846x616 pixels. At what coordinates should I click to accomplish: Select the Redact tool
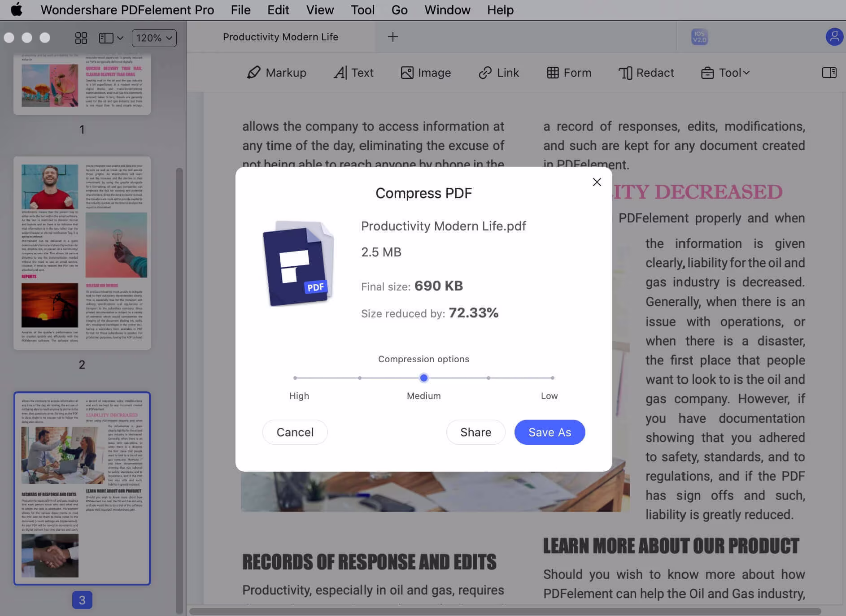point(646,73)
